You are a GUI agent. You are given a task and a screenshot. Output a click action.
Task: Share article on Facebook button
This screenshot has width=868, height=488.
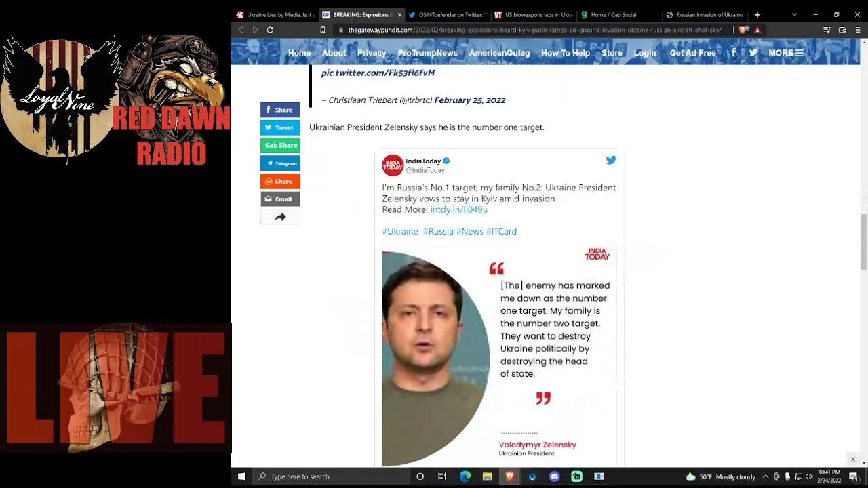click(x=280, y=110)
